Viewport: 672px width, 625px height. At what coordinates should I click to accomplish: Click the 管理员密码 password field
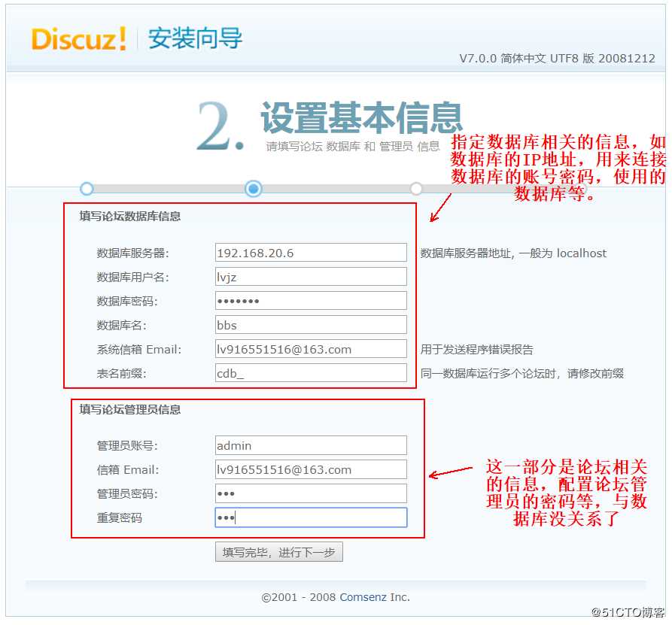[x=311, y=493]
